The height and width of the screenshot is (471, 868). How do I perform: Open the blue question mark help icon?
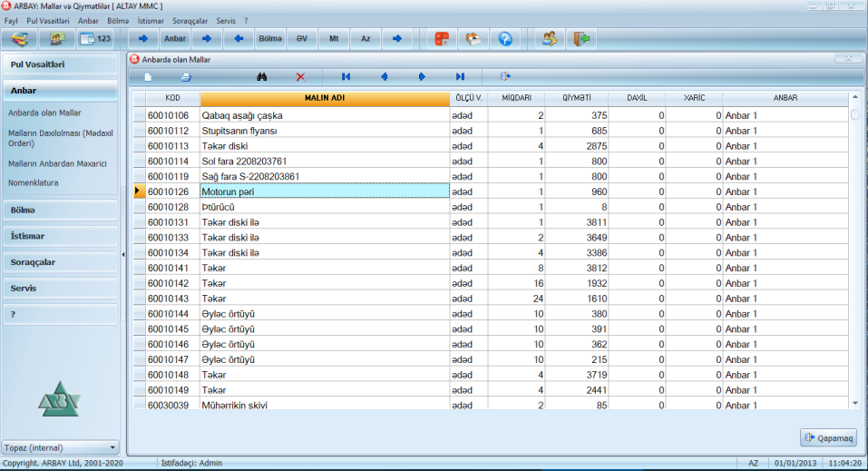click(505, 39)
